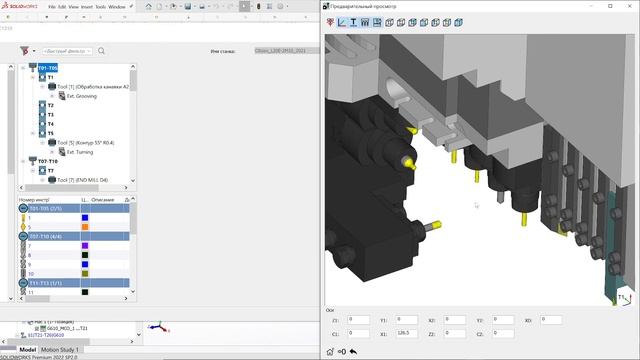This screenshot has height=360, width=640.
Task: Click the Print icon in SolidWorks toolbar
Action: (x=202, y=7)
